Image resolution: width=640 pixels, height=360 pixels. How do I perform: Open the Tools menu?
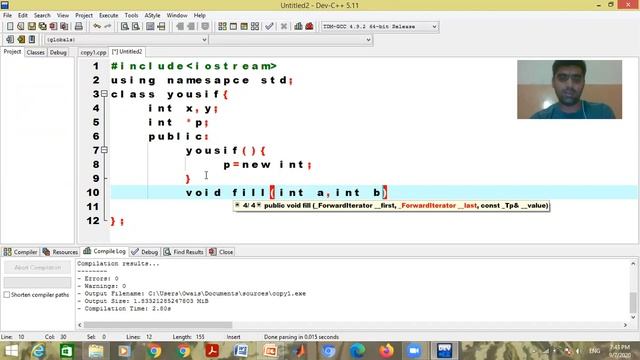pyautogui.click(x=131, y=15)
